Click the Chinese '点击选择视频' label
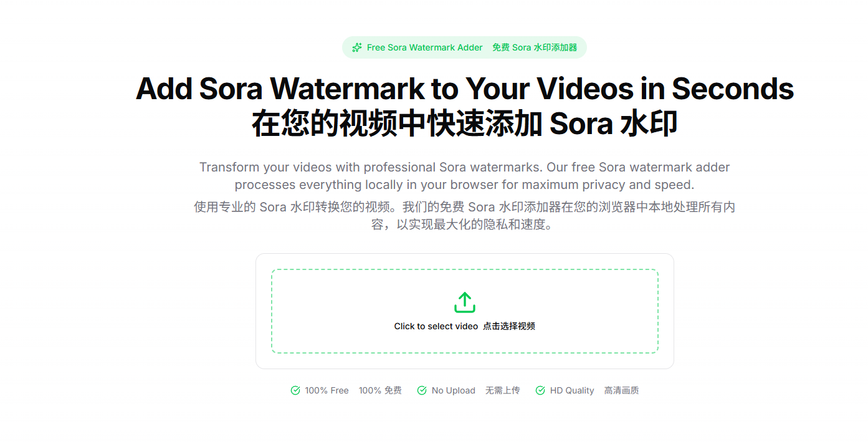868x444 pixels. (509, 326)
